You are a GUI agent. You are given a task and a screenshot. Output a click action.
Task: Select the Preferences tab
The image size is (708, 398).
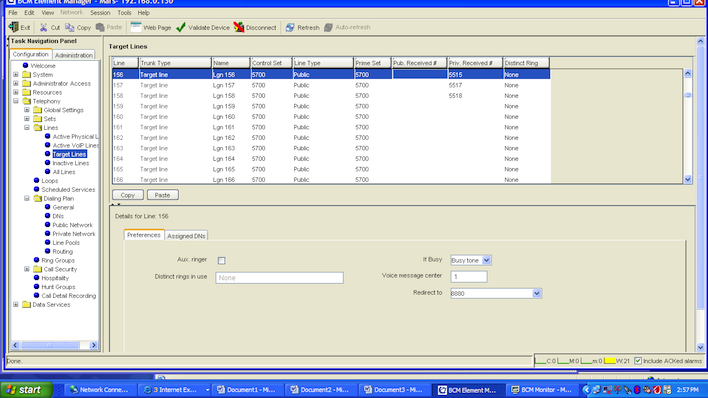(x=144, y=235)
